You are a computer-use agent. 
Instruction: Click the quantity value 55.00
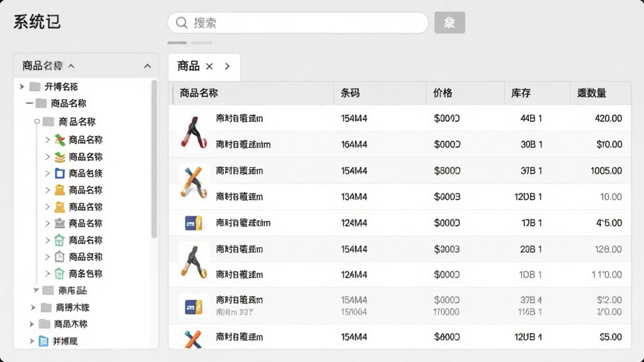[611, 337]
